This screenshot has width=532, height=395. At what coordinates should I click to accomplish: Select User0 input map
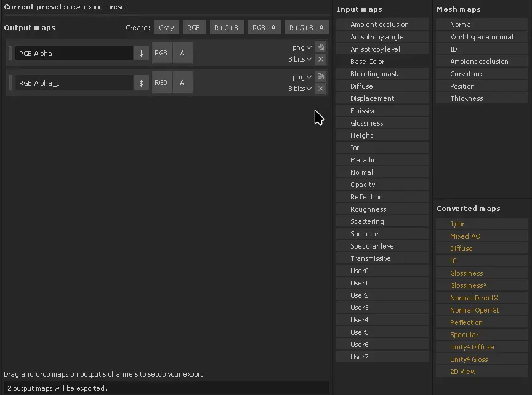(382, 271)
